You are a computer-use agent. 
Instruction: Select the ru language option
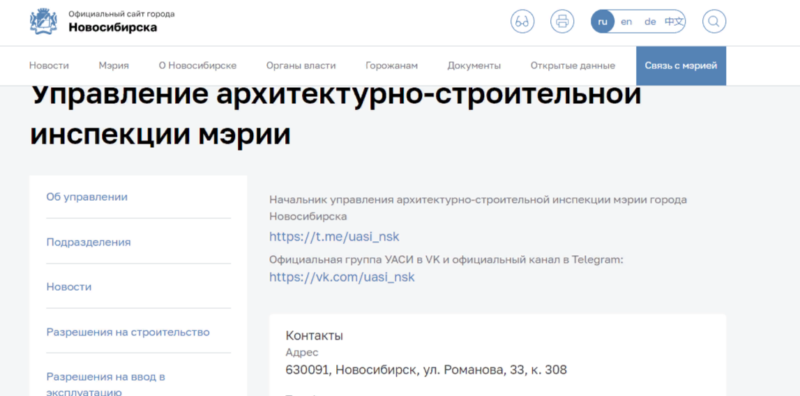pos(603,21)
